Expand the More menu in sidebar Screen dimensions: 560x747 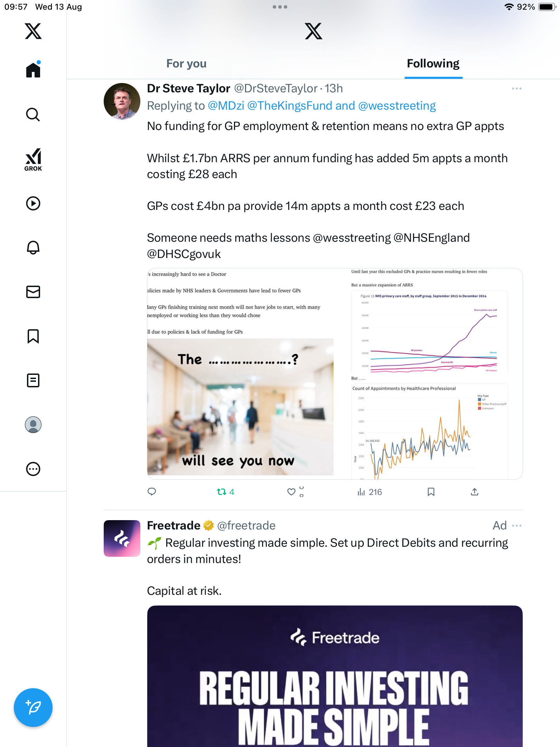point(33,469)
